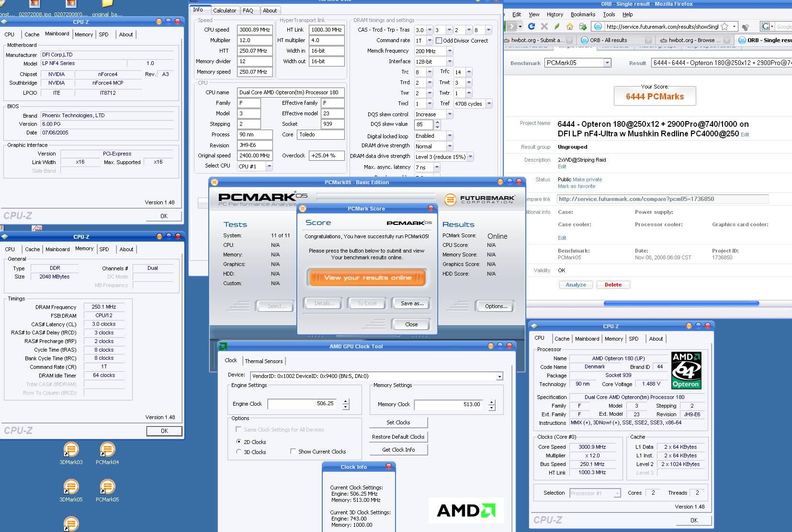Viewport: 792px width, 532px height.
Task: Bookmark this page with the star icon
Action: (724, 26)
